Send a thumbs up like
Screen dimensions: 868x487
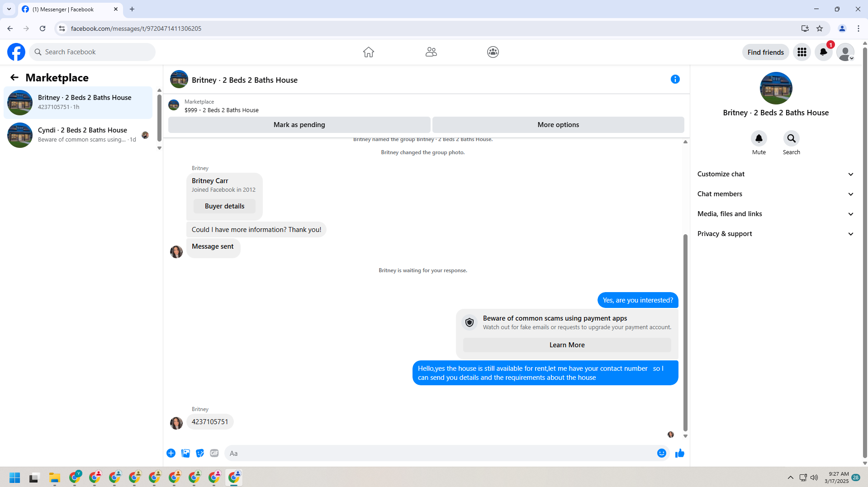[680, 453]
